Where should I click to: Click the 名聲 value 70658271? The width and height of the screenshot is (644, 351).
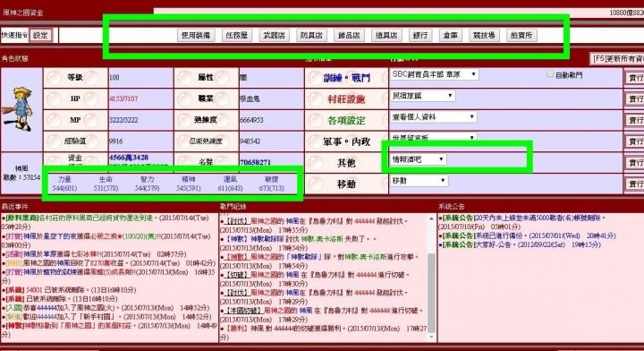256,162
